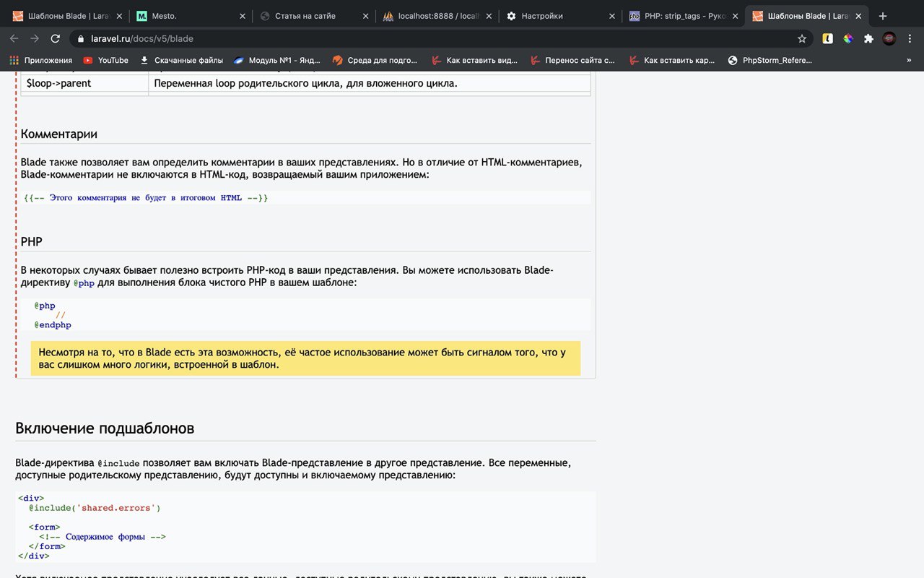The image size is (924, 578).
Task: Open the YouTube bookmark
Action: click(x=105, y=61)
